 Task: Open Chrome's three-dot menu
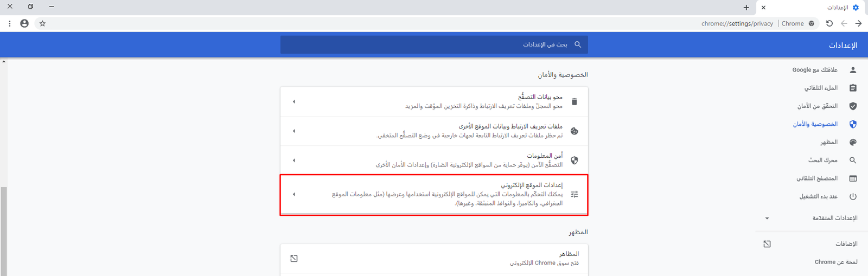coord(10,23)
